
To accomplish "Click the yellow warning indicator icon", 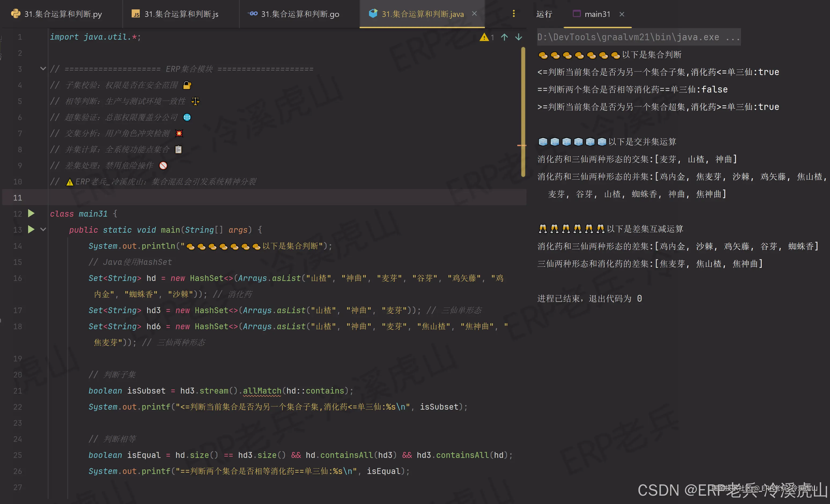I will coord(484,37).
